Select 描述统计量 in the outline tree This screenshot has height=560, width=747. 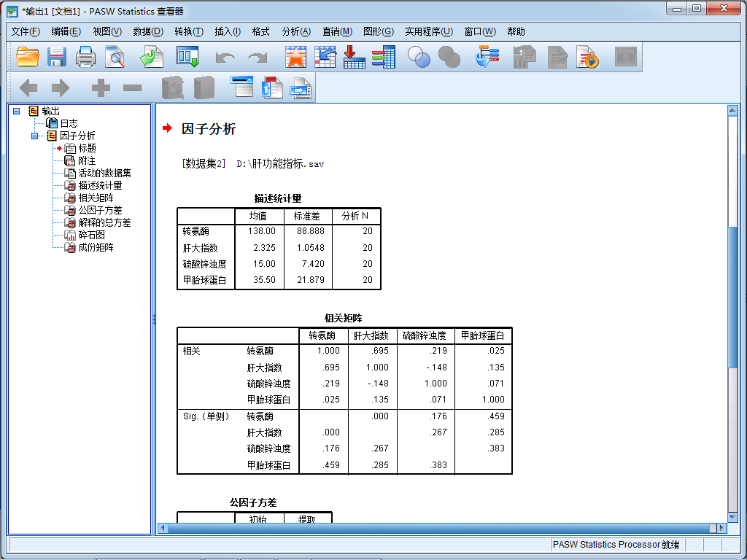click(x=100, y=185)
